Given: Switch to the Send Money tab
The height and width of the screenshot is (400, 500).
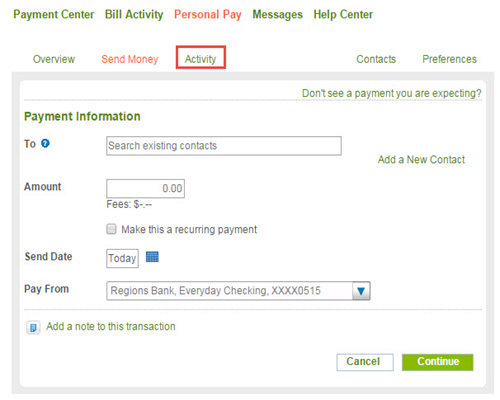Looking at the screenshot, I should pyautogui.click(x=130, y=59).
